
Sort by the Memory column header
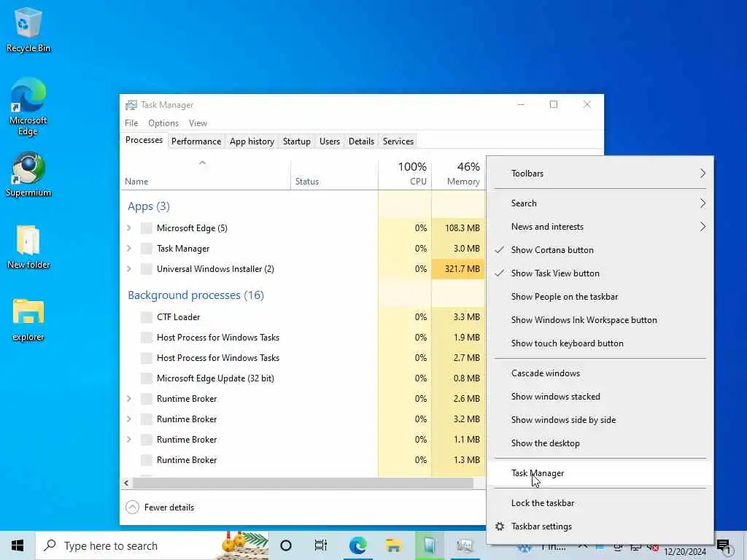point(458,174)
